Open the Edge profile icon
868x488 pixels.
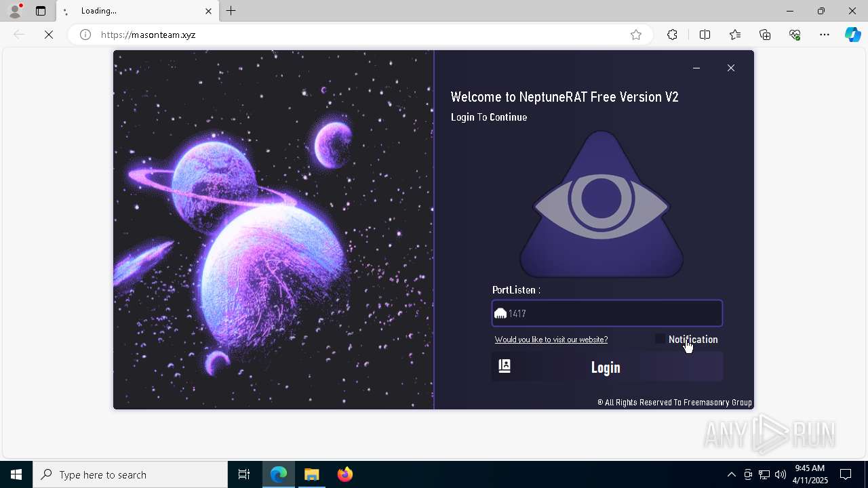(15, 11)
